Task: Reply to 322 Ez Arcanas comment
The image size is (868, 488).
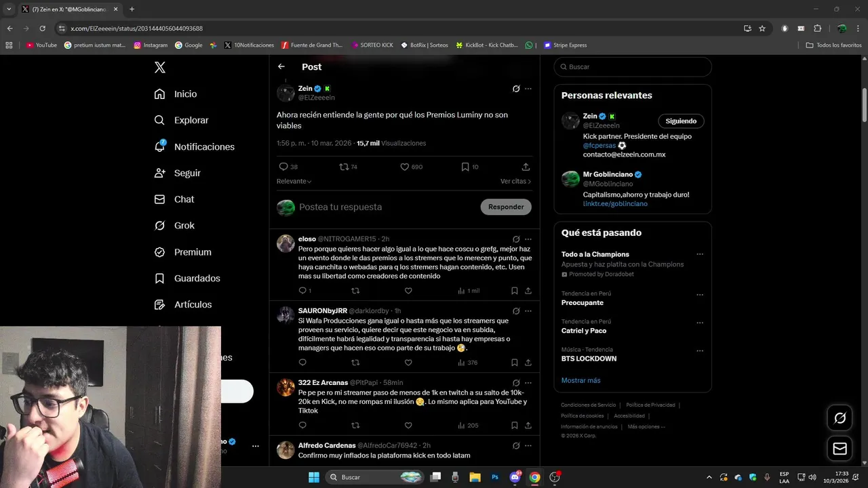Action: 302,426
